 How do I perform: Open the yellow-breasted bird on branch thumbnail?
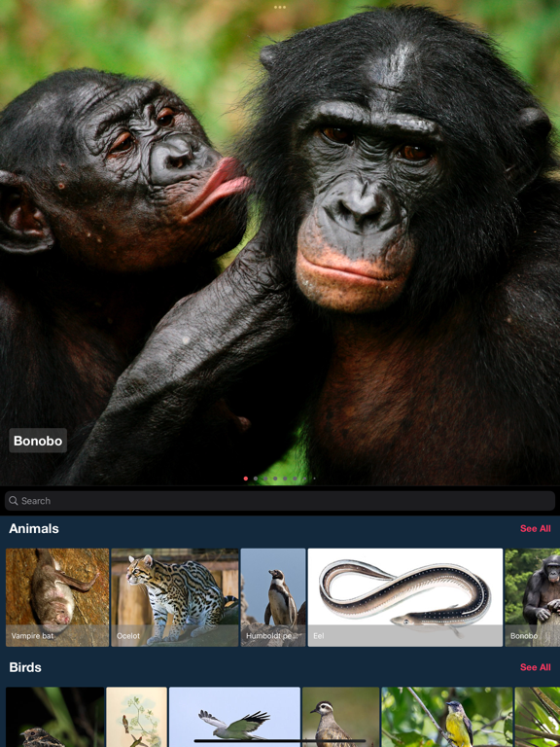click(446, 717)
